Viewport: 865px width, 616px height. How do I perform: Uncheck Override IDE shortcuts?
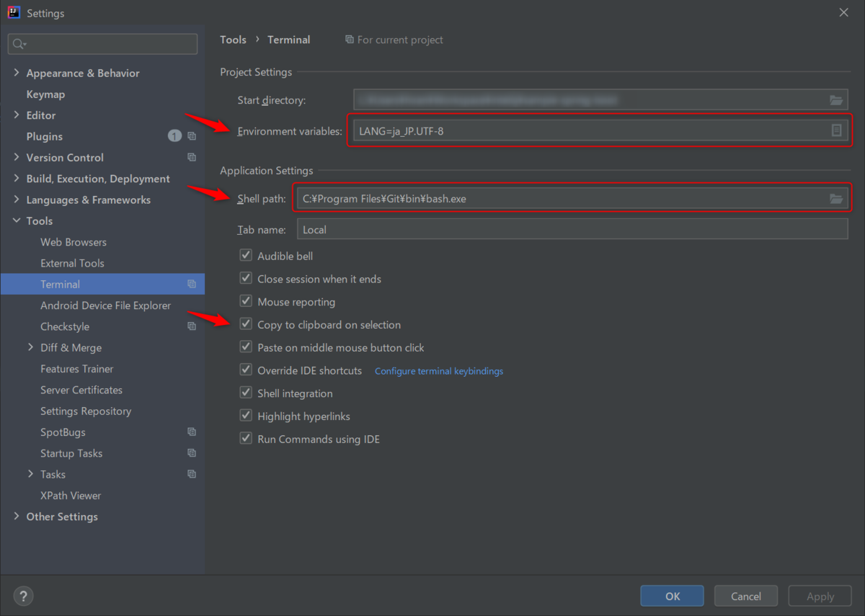[246, 370]
